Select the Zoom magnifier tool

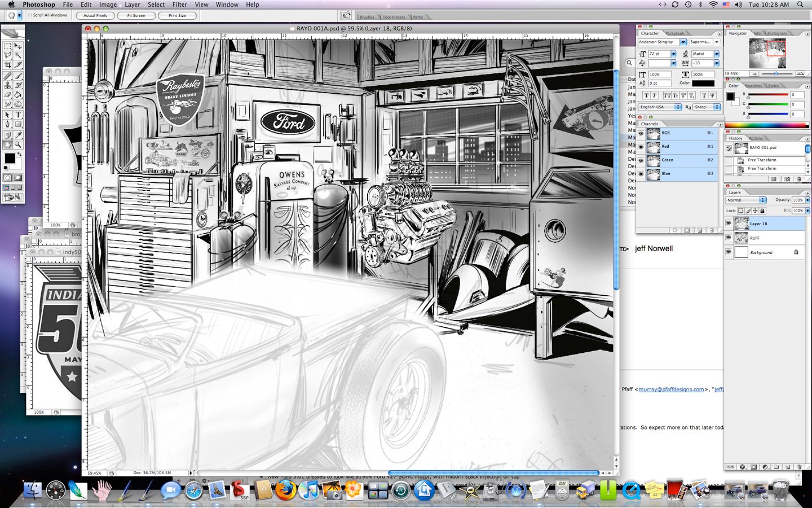[x=18, y=143]
